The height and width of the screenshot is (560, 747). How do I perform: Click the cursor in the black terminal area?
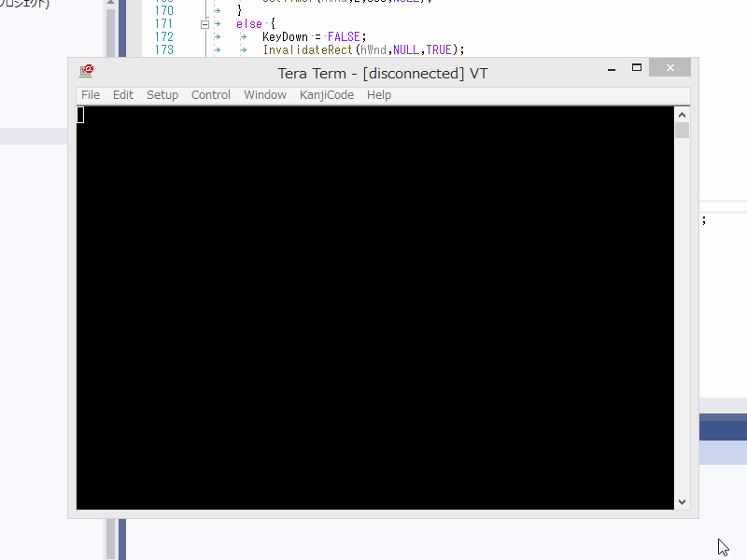click(81, 115)
